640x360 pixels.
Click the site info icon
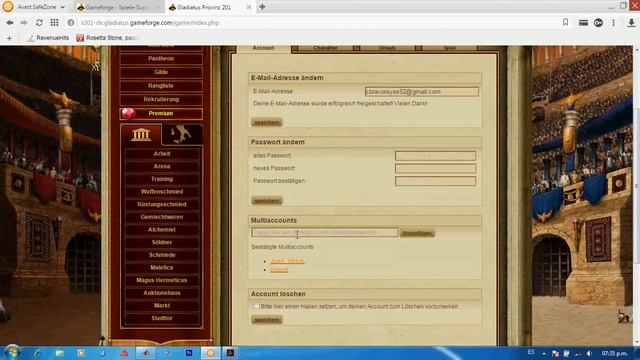[x=71, y=23]
